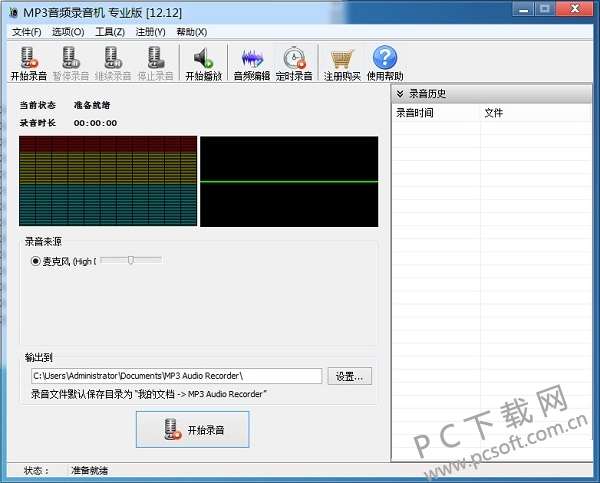Click the 暂停录音 toolbar icon

pos(71,58)
